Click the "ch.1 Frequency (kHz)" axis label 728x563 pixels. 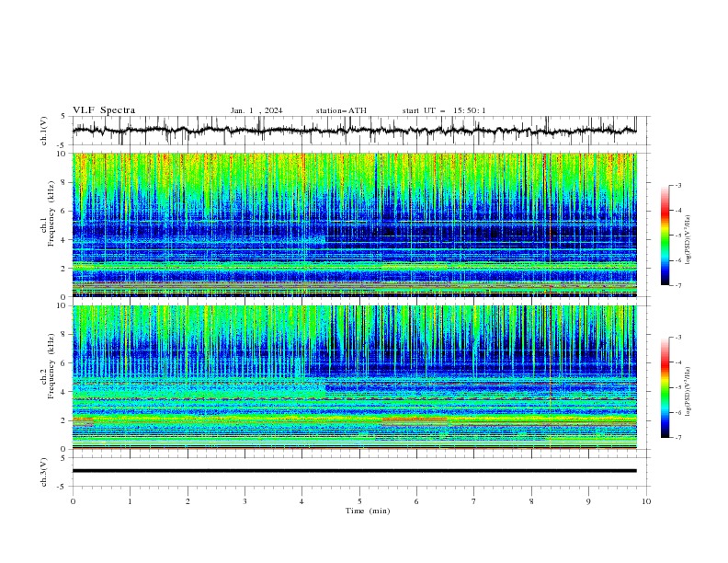pyautogui.click(x=48, y=212)
